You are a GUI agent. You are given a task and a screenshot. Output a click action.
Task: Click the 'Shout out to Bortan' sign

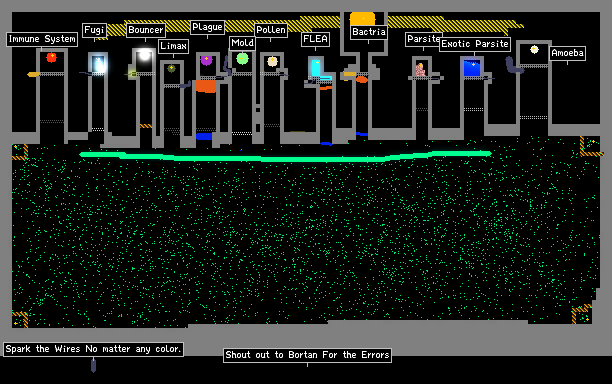coord(308,355)
